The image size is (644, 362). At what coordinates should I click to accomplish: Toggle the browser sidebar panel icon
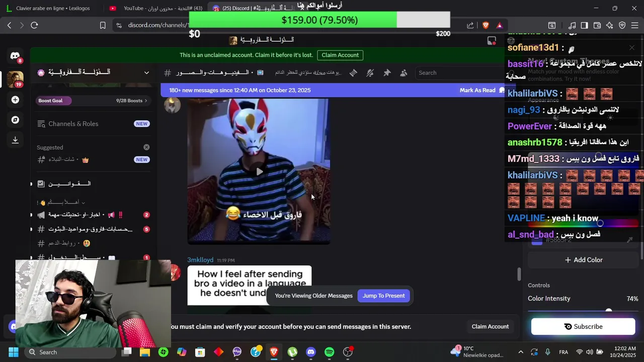tap(584, 25)
